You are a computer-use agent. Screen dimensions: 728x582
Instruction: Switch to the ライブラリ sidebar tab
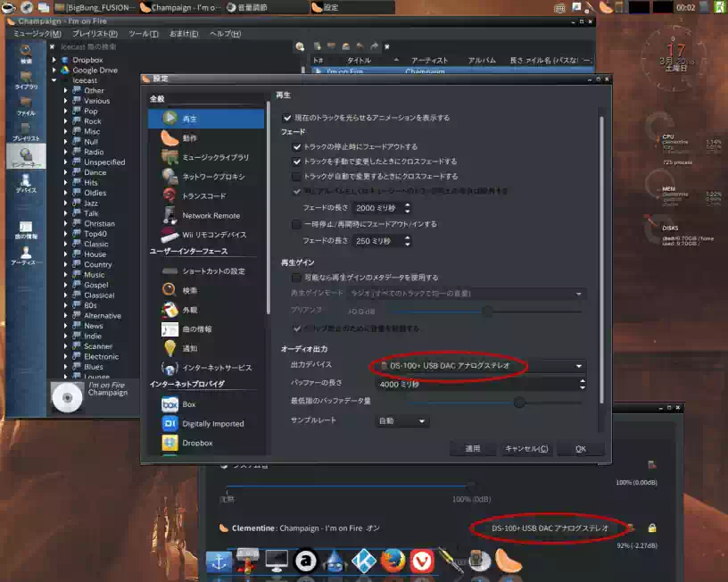(x=26, y=80)
